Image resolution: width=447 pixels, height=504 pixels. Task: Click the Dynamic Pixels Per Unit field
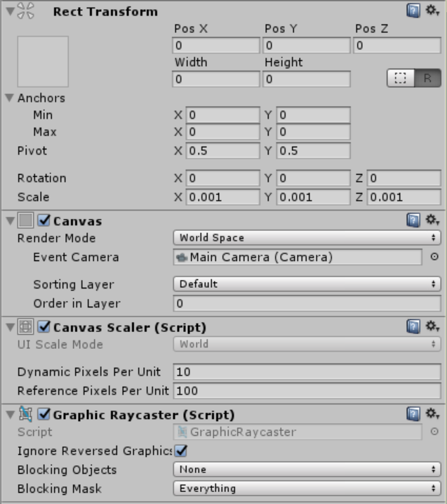pyautogui.click(x=307, y=372)
